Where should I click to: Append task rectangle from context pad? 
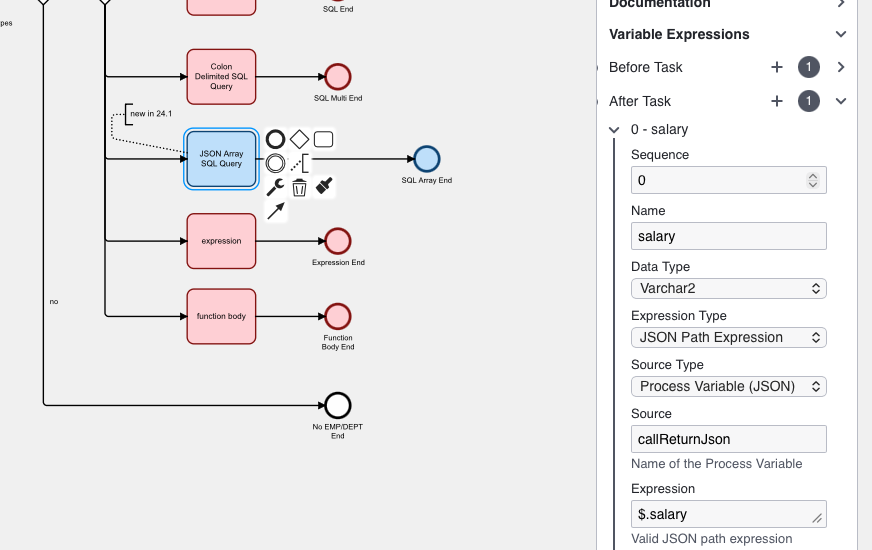click(324, 139)
